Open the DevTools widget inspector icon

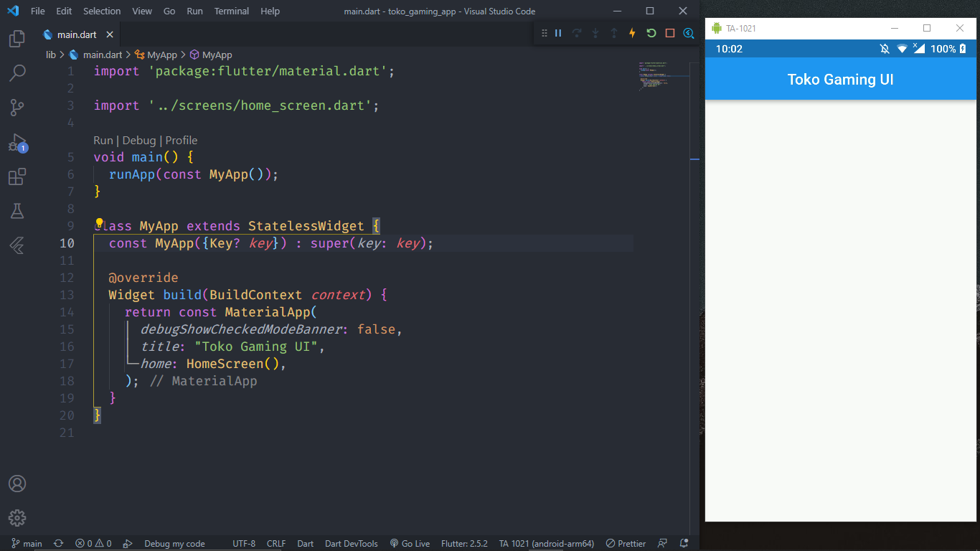689,33
